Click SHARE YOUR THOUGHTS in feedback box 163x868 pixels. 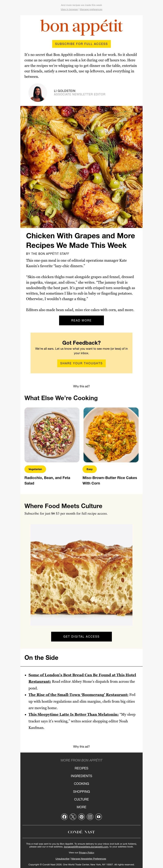tap(81, 363)
